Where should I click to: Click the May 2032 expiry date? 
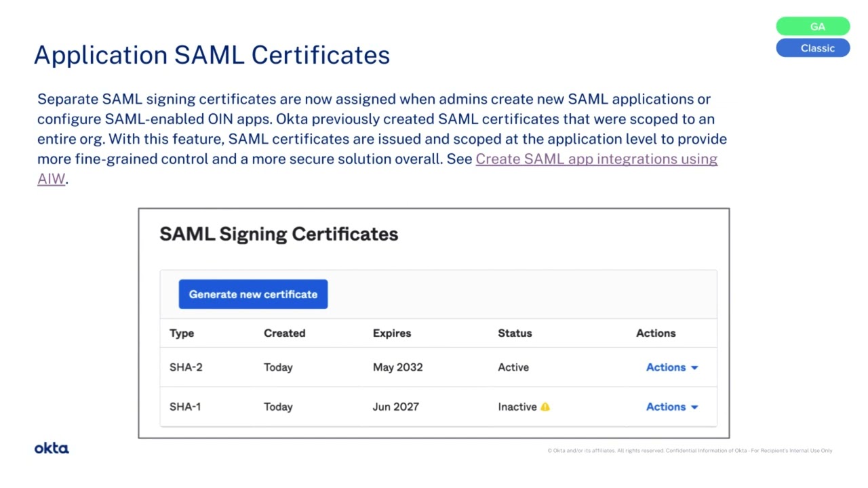point(398,367)
